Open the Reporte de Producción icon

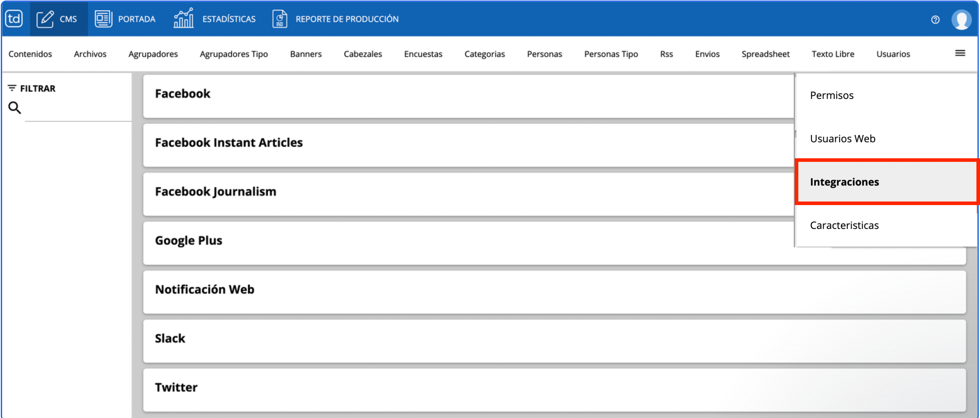coord(280,19)
